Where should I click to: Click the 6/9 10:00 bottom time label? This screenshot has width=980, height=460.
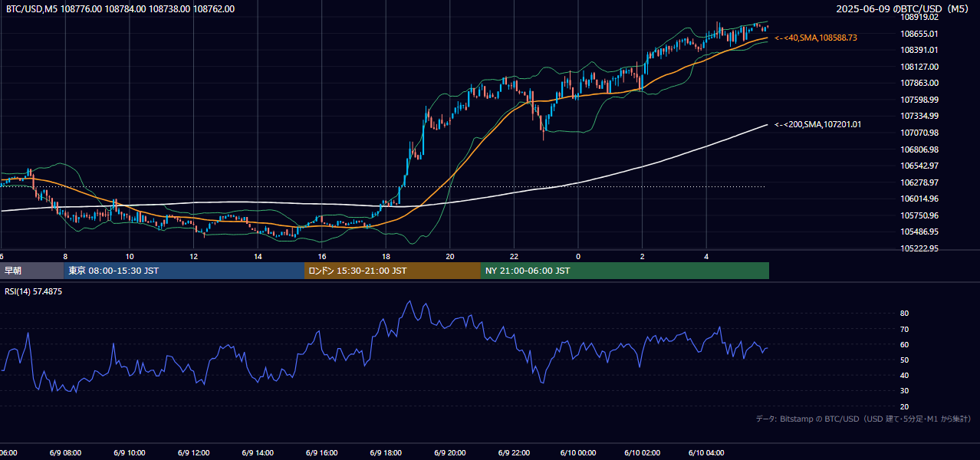130,453
